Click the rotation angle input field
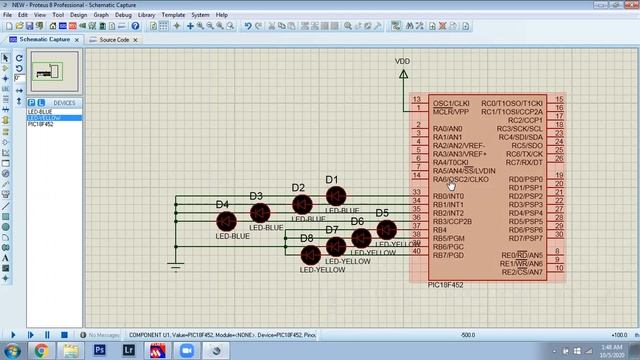Viewport: 640px width, 360px height. tap(19, 78)
